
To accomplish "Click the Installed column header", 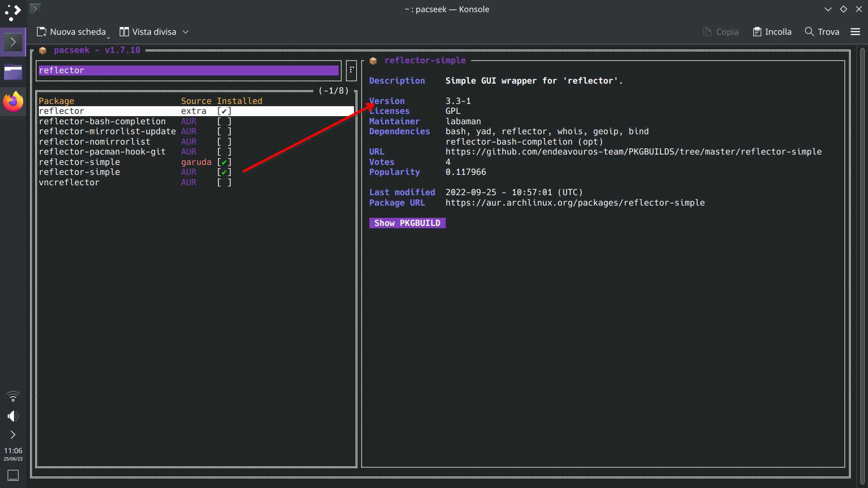I will point(240,101).
